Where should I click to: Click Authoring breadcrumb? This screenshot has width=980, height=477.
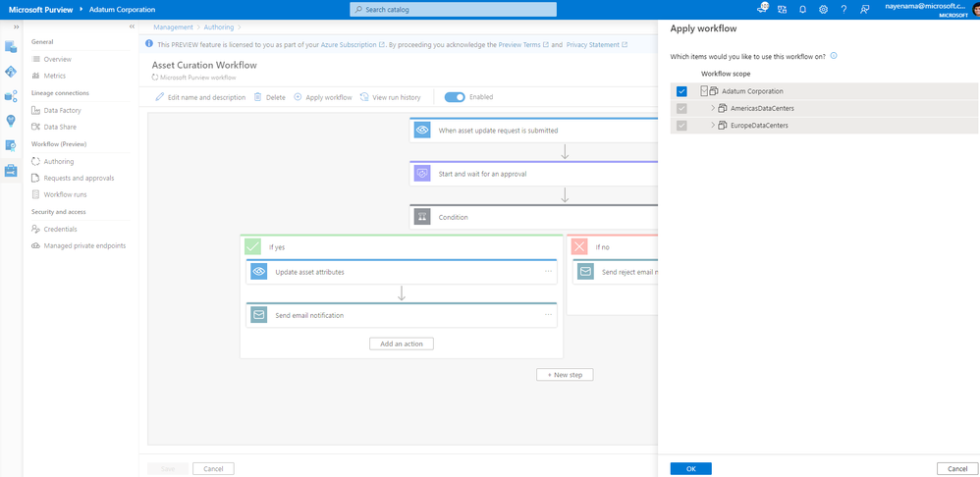(219, 27)
